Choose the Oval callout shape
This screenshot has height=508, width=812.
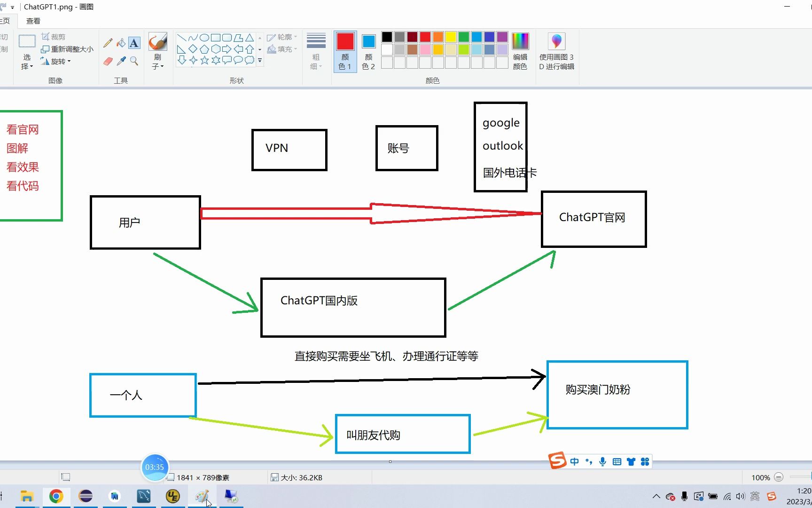(238, 60)
